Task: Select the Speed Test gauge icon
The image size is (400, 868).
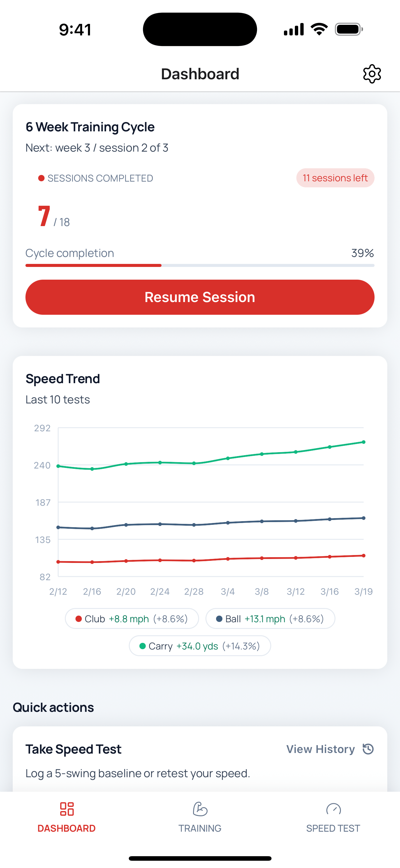Action: pos(333,809)
